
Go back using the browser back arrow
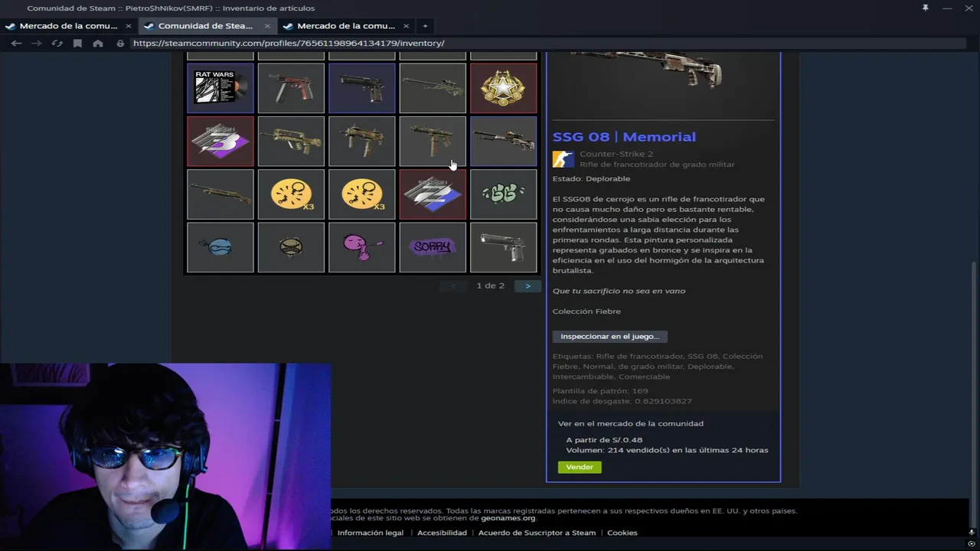coord(16,44)
